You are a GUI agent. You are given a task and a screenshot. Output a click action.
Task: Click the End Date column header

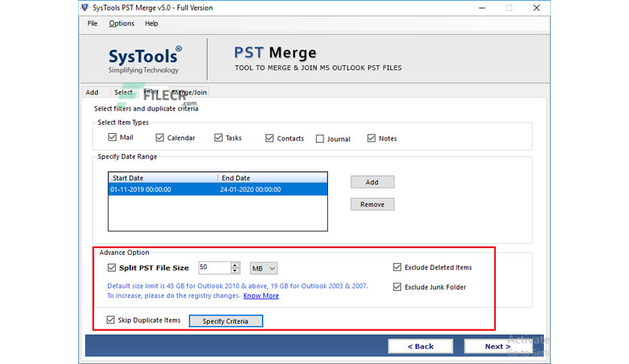(273, 178)
